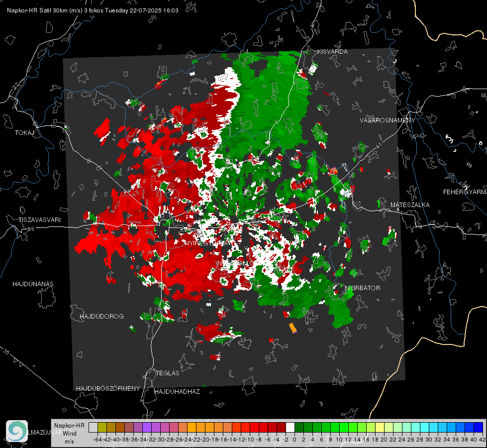Viewport: 487px width, 448px height.
Task: Click the NAGYKÁLLÓ town label
Action: 235,263
